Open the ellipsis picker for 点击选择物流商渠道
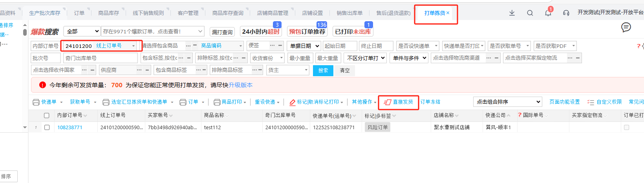Screen dimensions: 644x183 (x=489, y=58)
